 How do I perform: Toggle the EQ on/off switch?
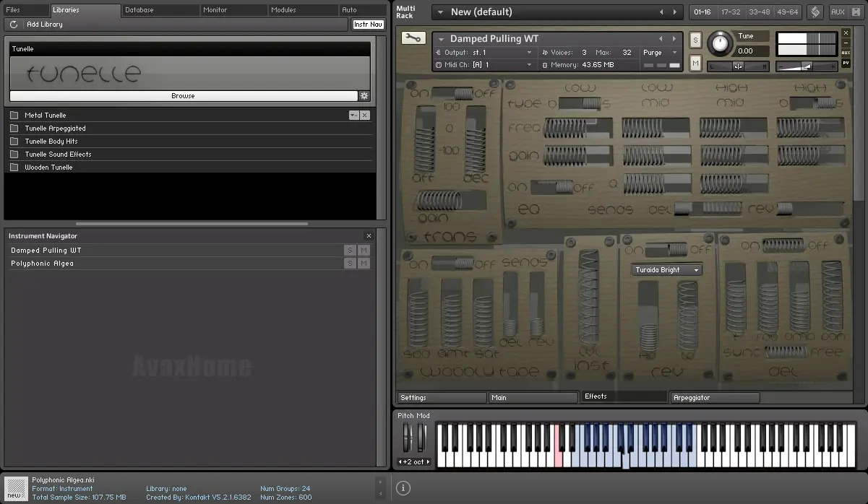(x=553, y=187)
